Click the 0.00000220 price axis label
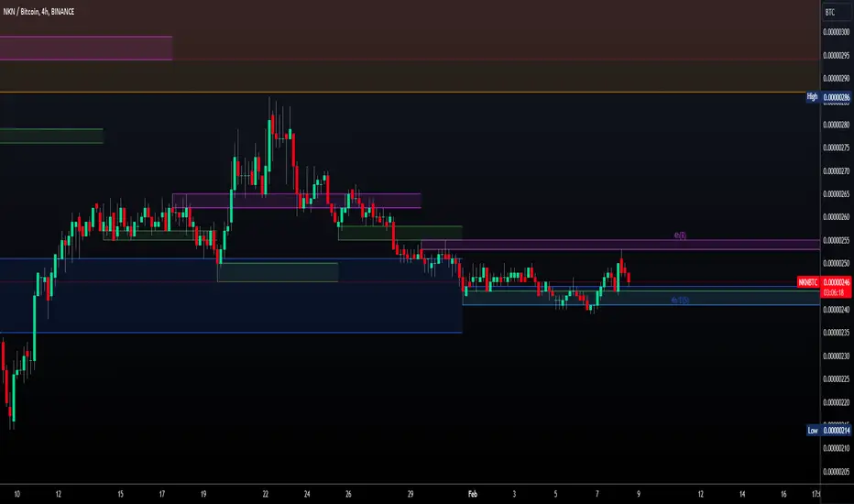Viewport: 854px width, 504px height. [836, 402]
